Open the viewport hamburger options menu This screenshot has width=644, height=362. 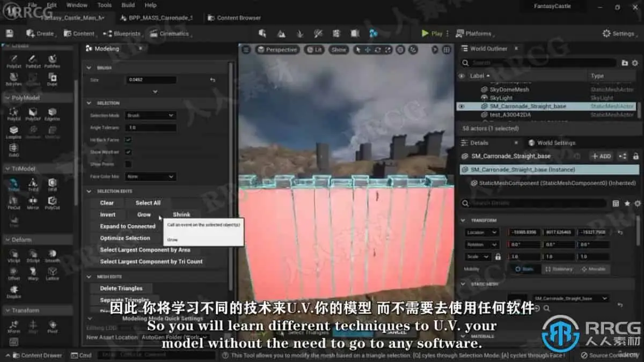pyautogui.click(x=246, y=50)
